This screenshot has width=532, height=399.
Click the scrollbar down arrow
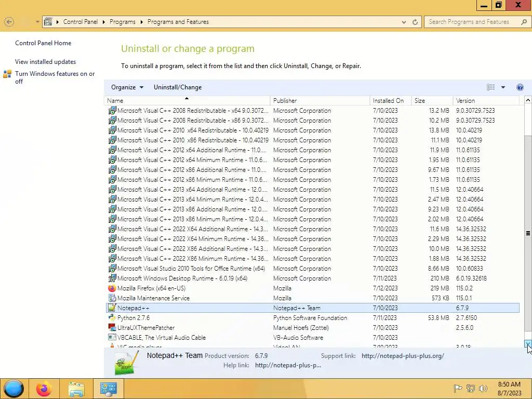pos(528,344)
